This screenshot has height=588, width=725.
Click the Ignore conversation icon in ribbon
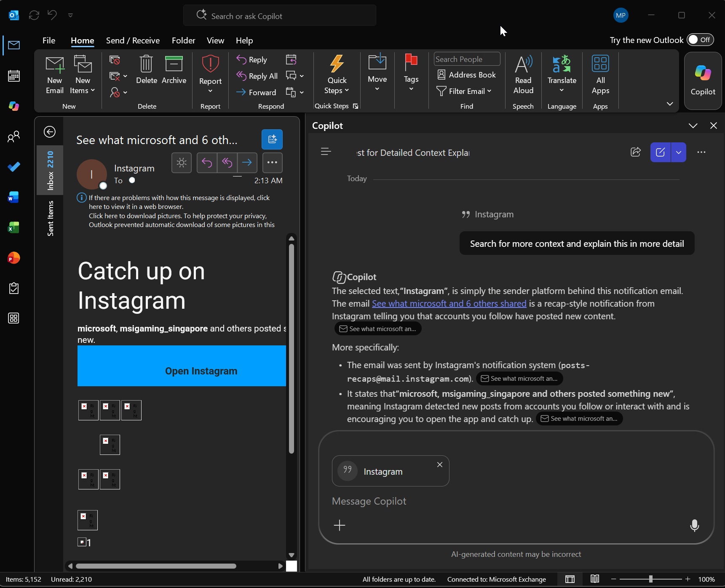(115, 60)
